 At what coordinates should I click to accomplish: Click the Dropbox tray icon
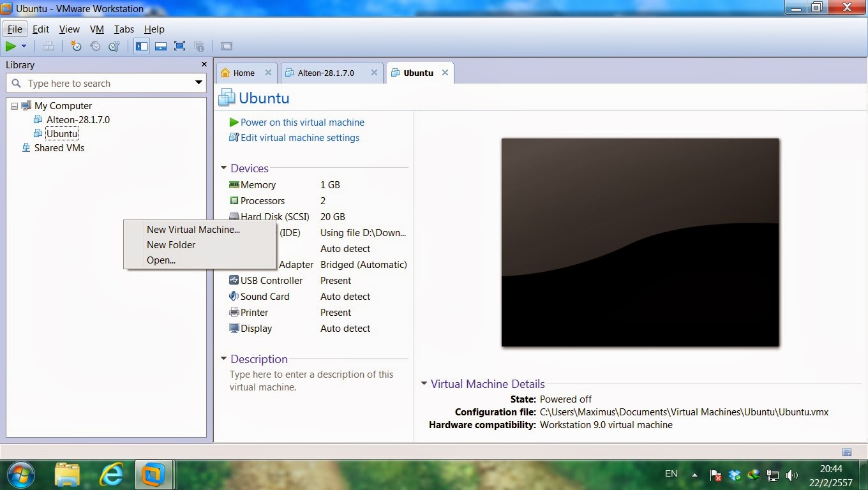735,475
